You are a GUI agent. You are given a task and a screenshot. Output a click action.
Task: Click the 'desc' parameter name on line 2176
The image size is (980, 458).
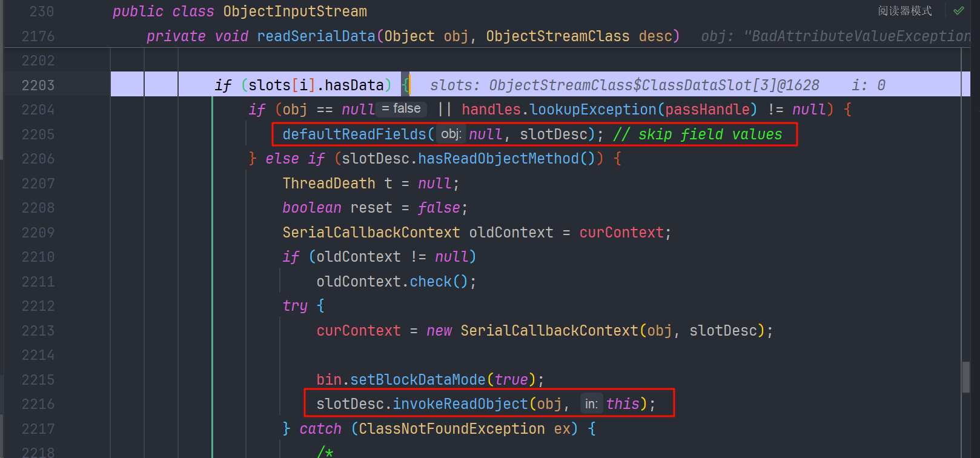655,36
